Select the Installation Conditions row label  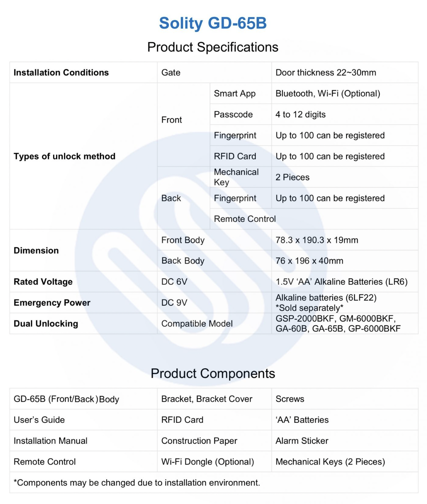(61, 73)
